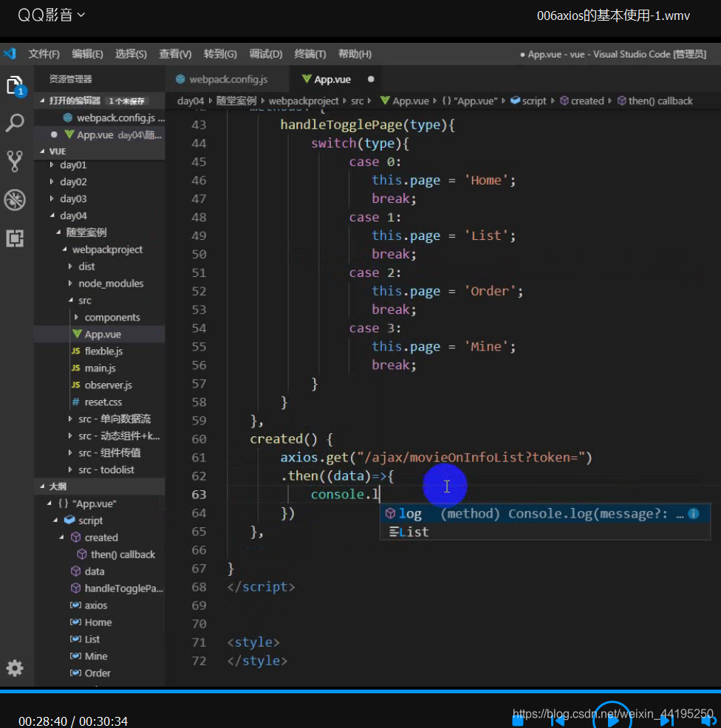The width and height of the screenshot is (721, 728).
Task: Open the 选择(S) menu
Action: pos(131,55)
